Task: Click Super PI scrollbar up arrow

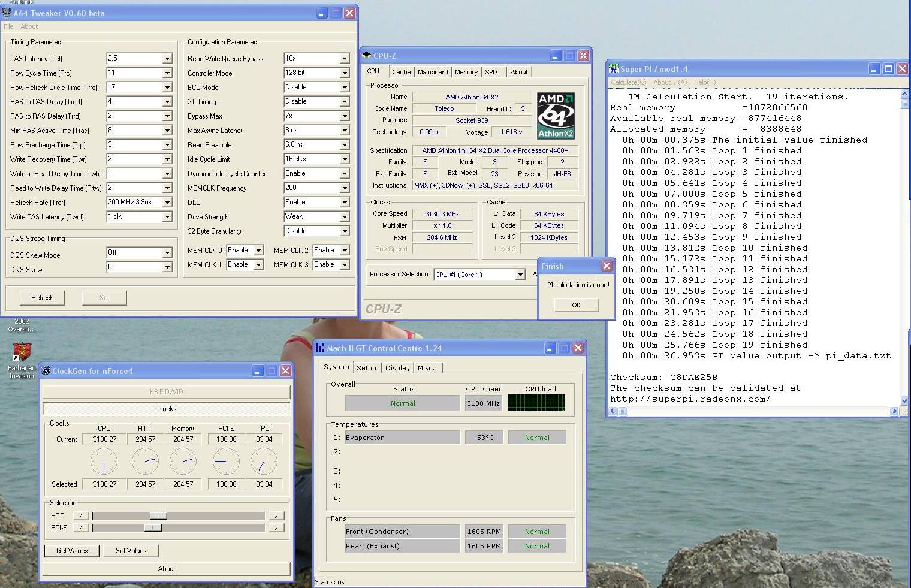Action: (x=904, y=94)
